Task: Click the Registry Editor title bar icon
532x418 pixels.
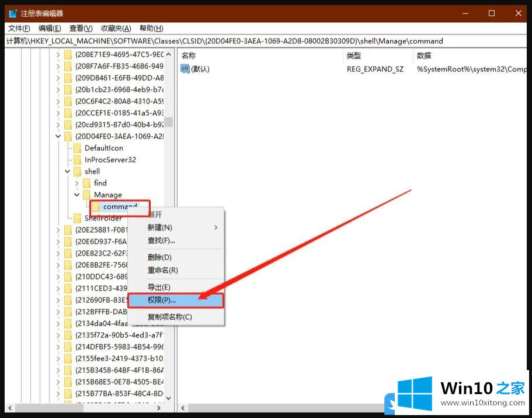Action: pos(12,13)
